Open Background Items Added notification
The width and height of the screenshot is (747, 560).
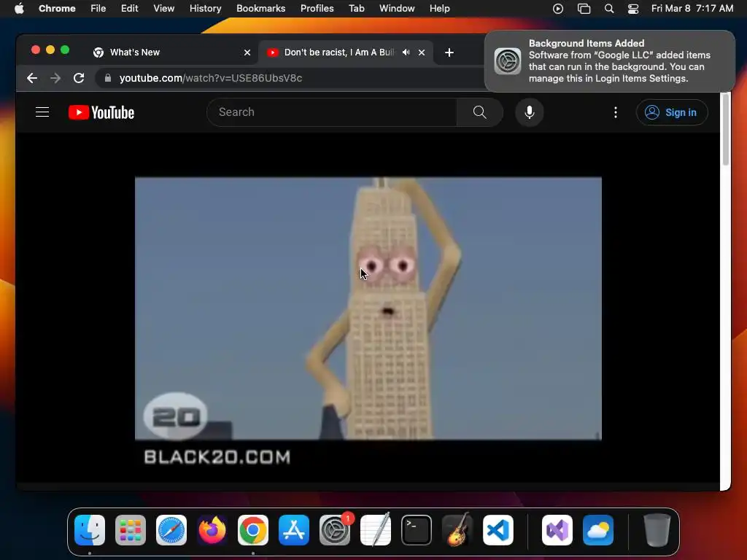pos(610,61)
